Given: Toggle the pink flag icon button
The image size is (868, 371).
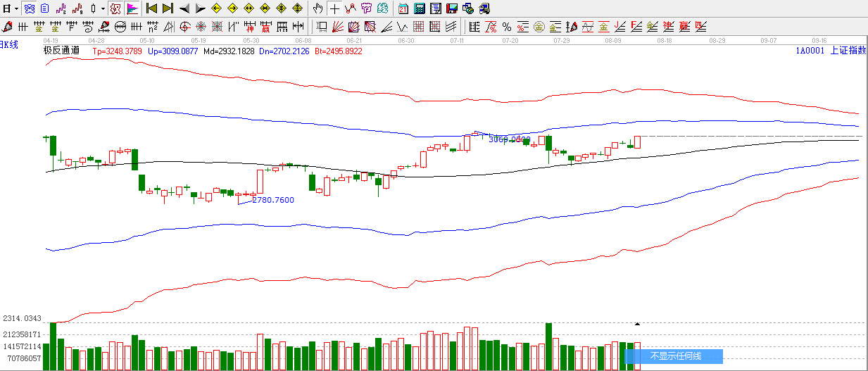Looking at the screenshot, I should [132, 8].
